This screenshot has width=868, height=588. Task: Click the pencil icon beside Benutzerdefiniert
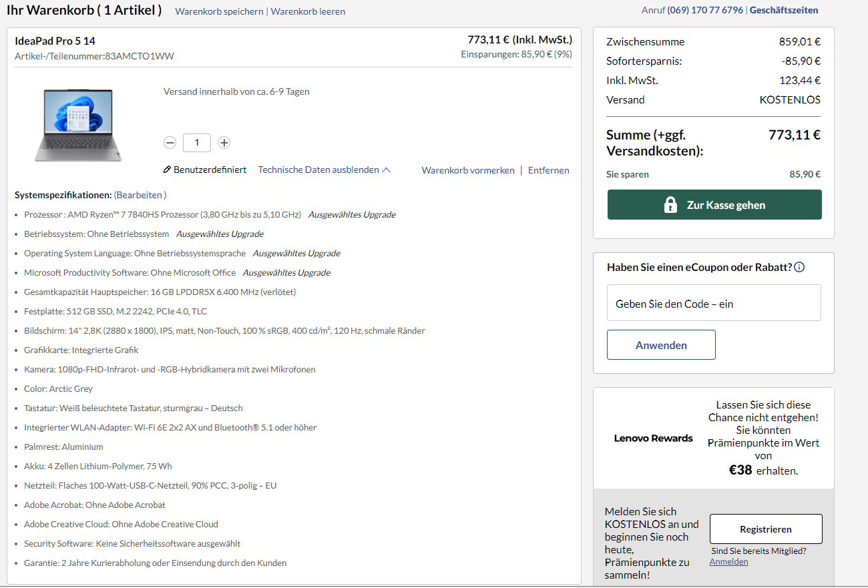(167, 170)
